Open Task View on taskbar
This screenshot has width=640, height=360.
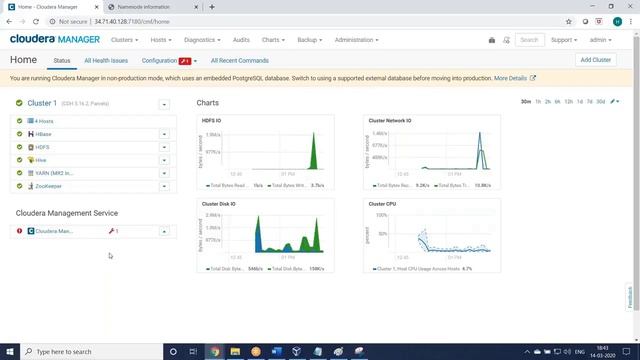(193, 351)
